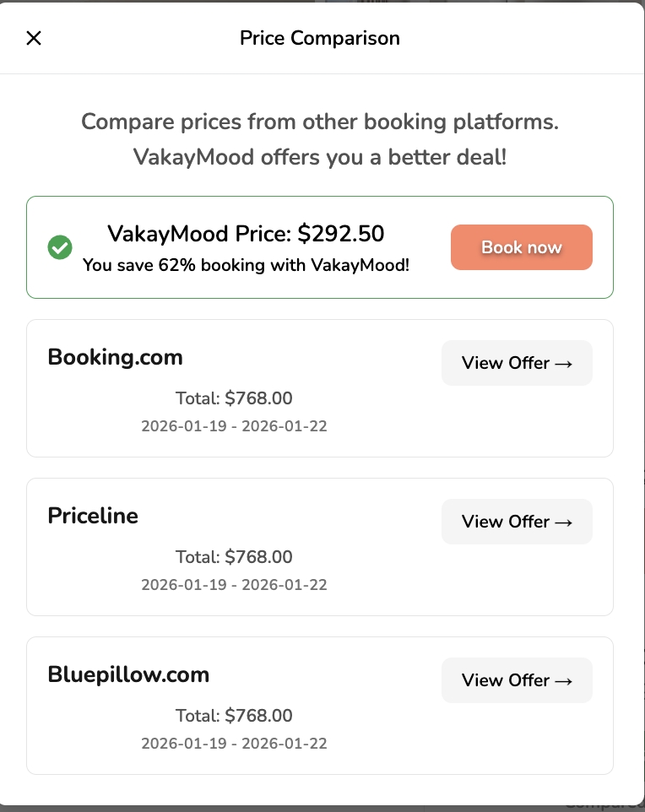Select Booking.com's total price of $768.00
The height and width of the screenshot is (812, 645).
pos(234,398)
